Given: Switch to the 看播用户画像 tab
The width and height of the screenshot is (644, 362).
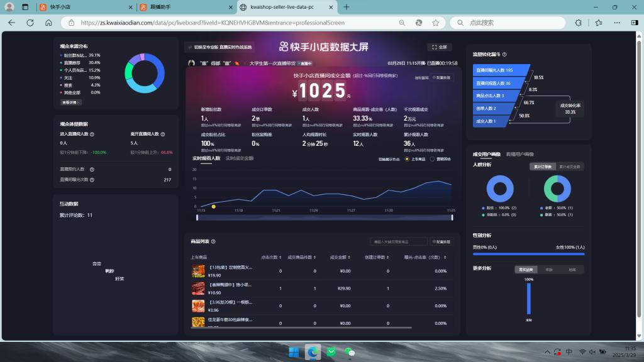Looking at the screenshot, I should [520, 153].
